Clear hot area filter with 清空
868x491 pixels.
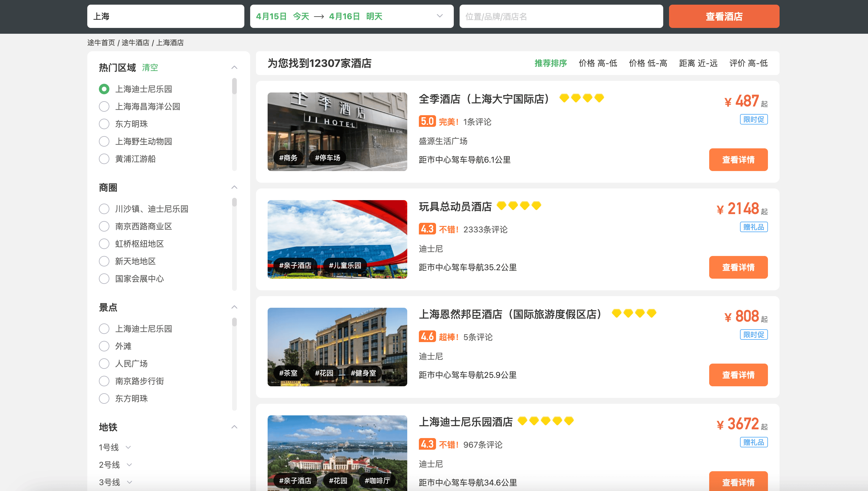[150, 67]
